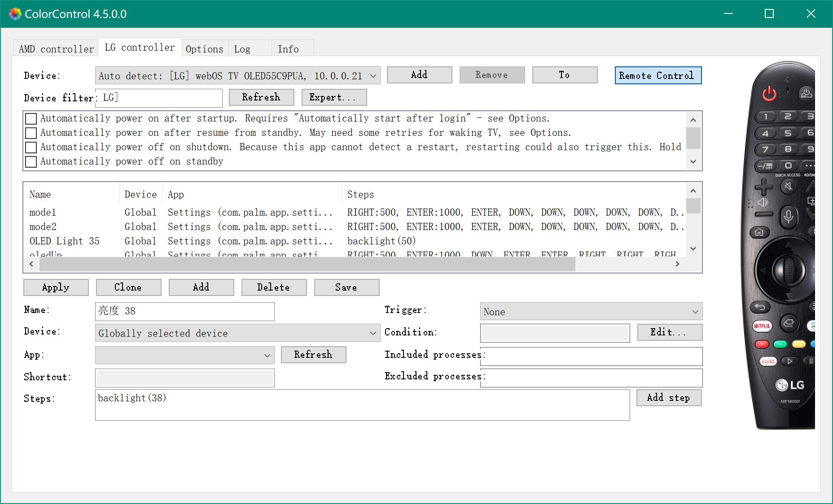This screenshot has width=833, height=504.
Task: Enable automatic power off on shutdown
Action: (31, 148)
